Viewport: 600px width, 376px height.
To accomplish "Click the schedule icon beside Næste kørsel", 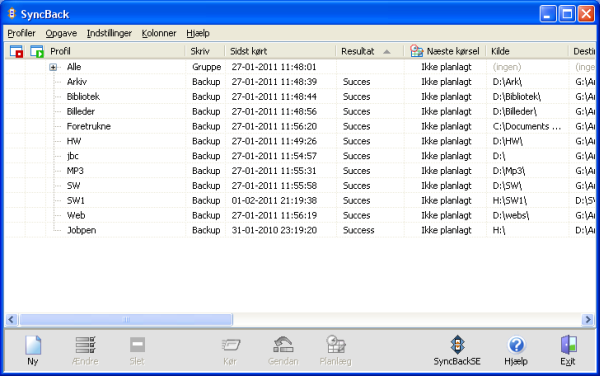I will point(416,51).
